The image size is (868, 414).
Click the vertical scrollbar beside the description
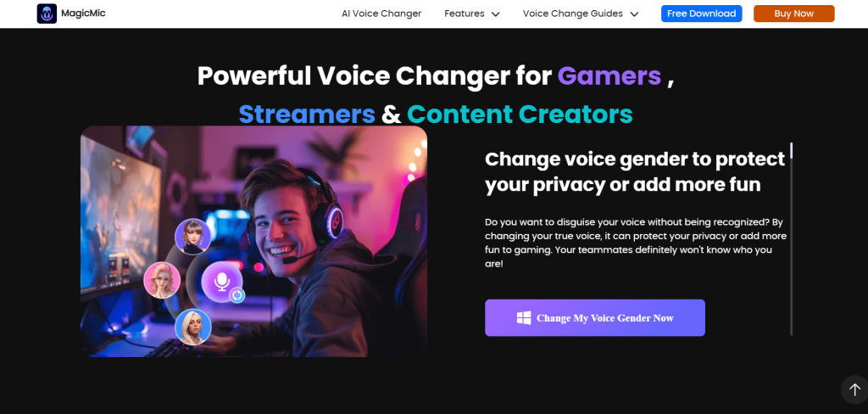click(792, 239)
